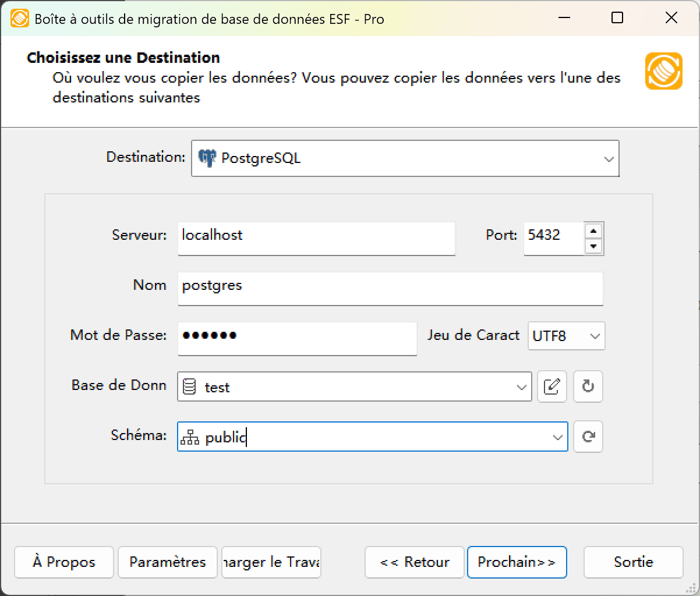The width and height of the screenshot is (700, 596).
Task: Click the Retour button to go back
Action: [x=414, y=562]
